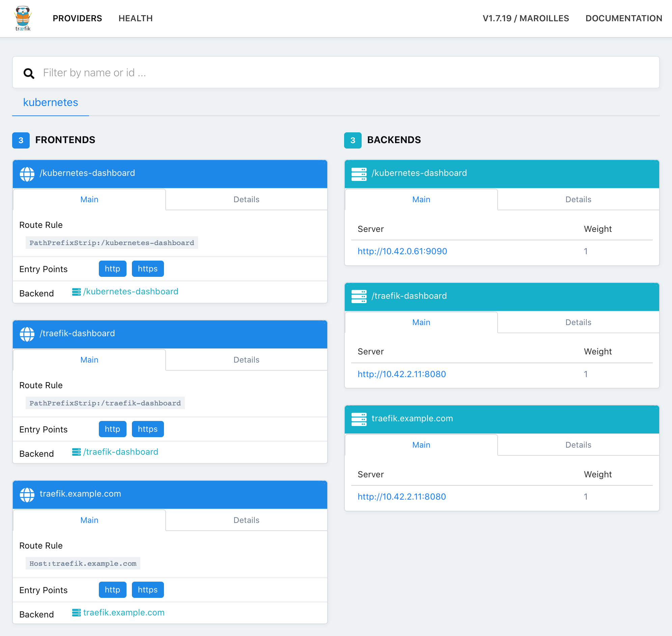Follow the /traefik-dashboard backend link

pyautogui.click(x=120, y=452)
